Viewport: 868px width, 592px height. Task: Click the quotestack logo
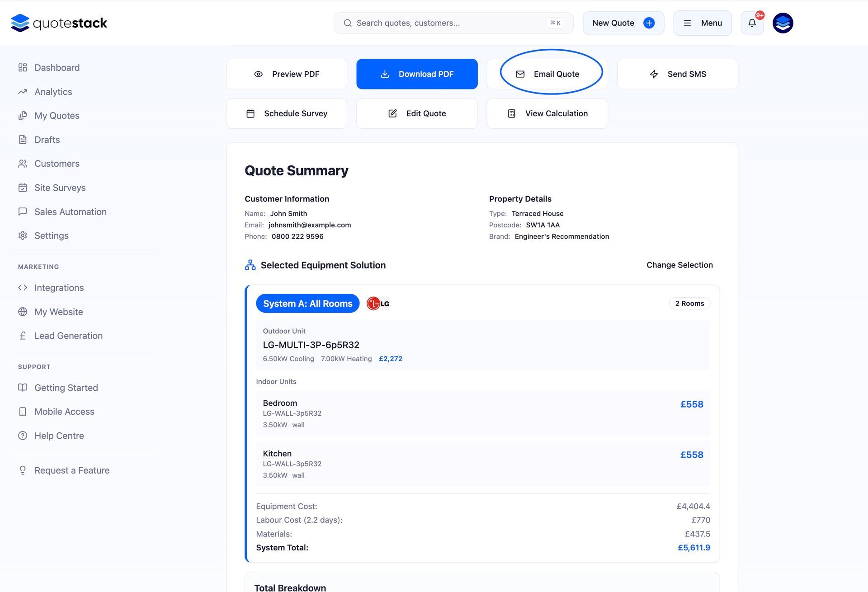[x=59, y=23]
